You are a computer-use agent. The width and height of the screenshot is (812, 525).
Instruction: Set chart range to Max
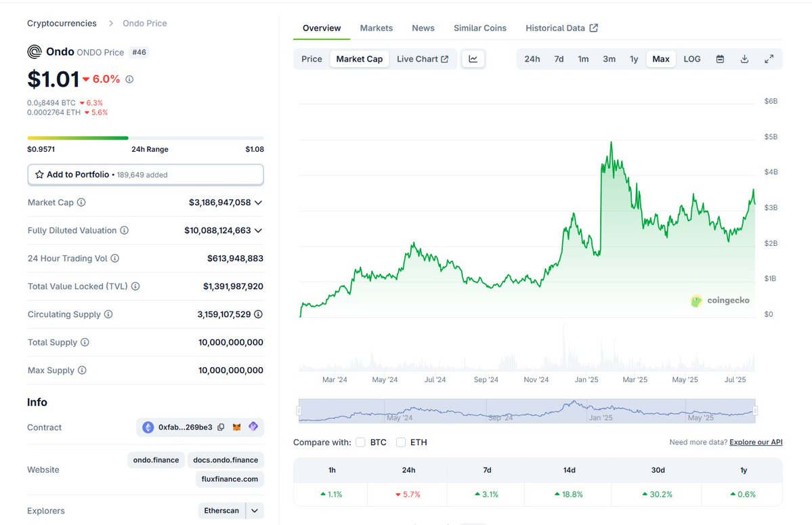661,59
